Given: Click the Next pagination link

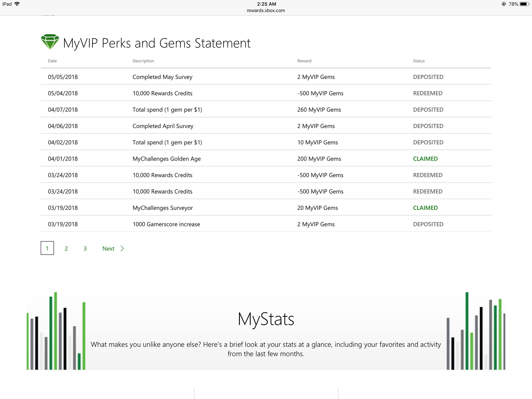Looking at the screenshot, I should [x=113, y=249].
